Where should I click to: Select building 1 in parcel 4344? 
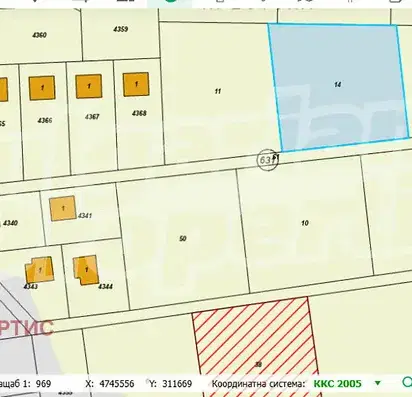(x=86, y=270)
